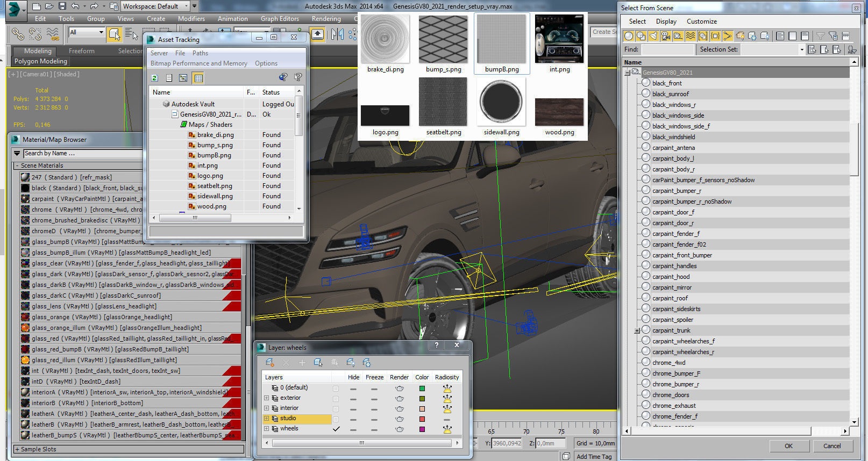The image size is (868, 461).
Task: Collapse the Scene Materials rollout
Action: click(x=17, y=165)
